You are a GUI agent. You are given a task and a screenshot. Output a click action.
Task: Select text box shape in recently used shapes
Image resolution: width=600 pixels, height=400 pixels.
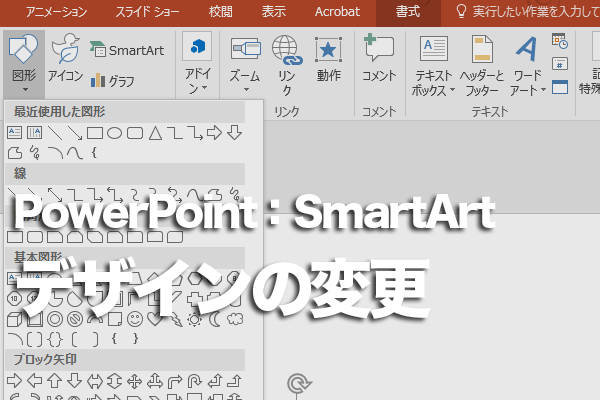pyautogui.click(x=15, y=133)
